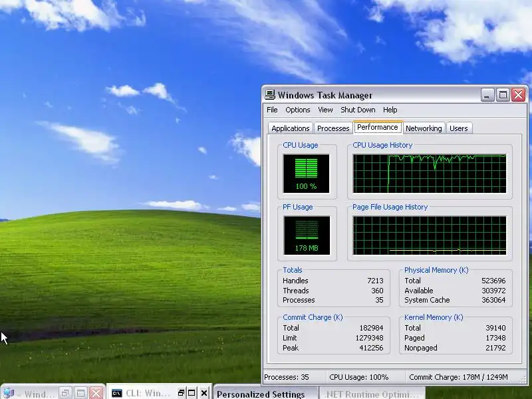Click Physical Memory Available 303972

[493, 291]
